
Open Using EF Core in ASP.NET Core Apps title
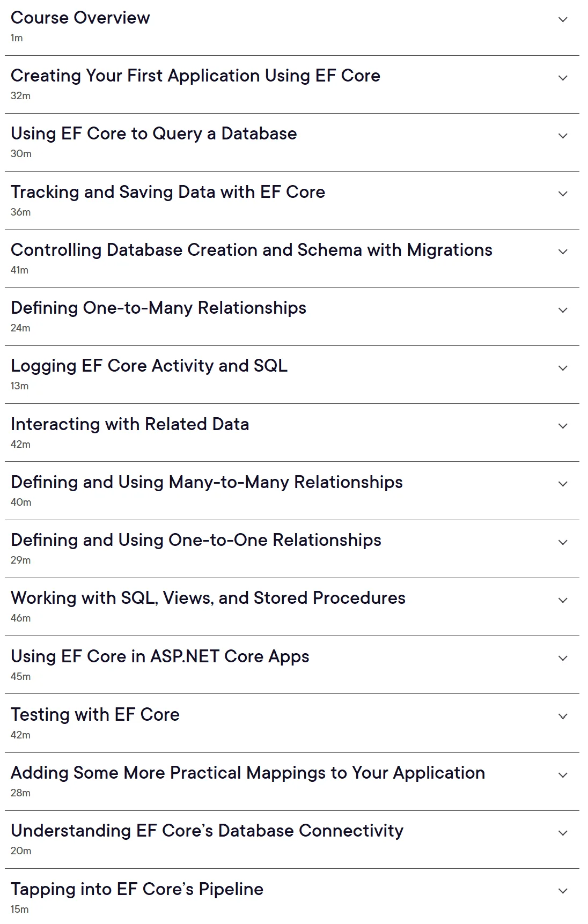point(160,656)
